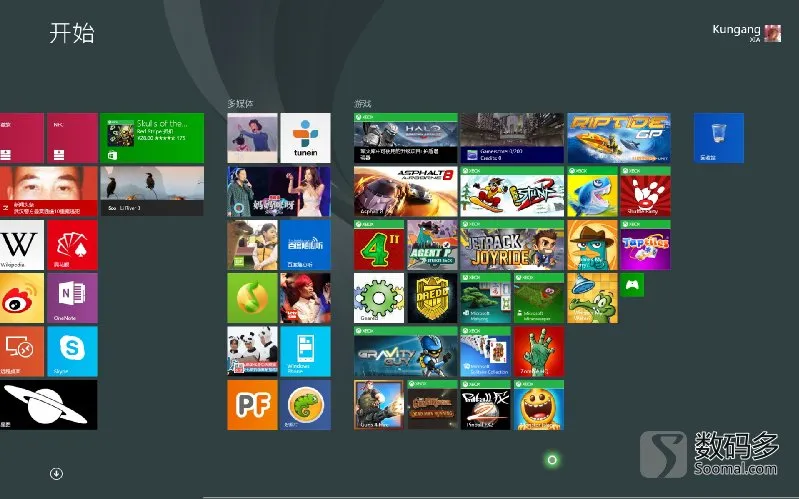Select the 游戏 group title
799x499 pixels.
(363, 103)
